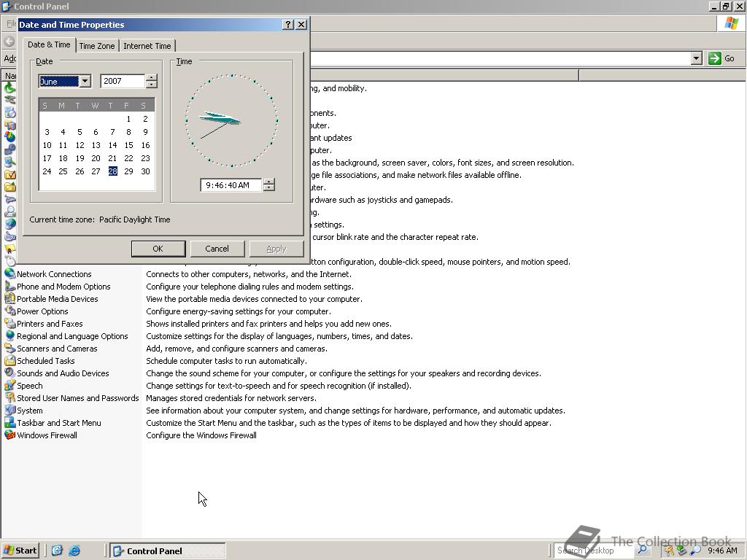Viewport: 747px width, 560px height.
Task: Click 'Configure the Windows Firewall' description
Action: 201,435
